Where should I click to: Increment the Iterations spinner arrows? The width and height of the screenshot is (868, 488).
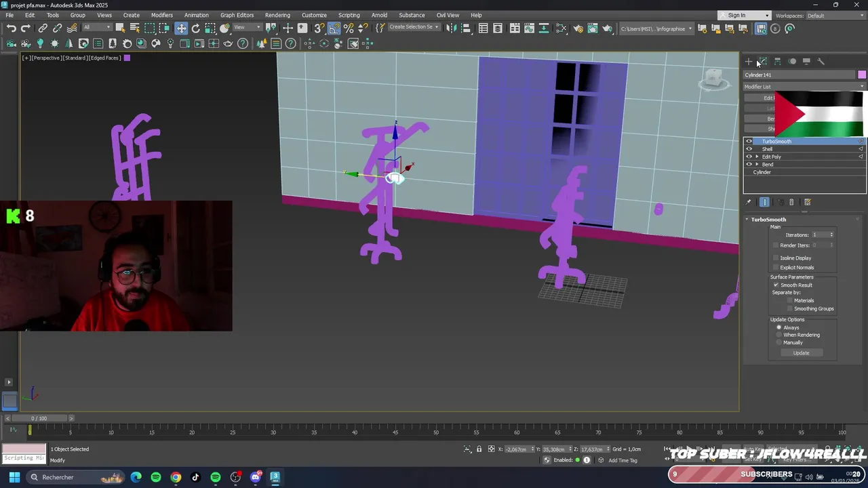coord(831,234)
